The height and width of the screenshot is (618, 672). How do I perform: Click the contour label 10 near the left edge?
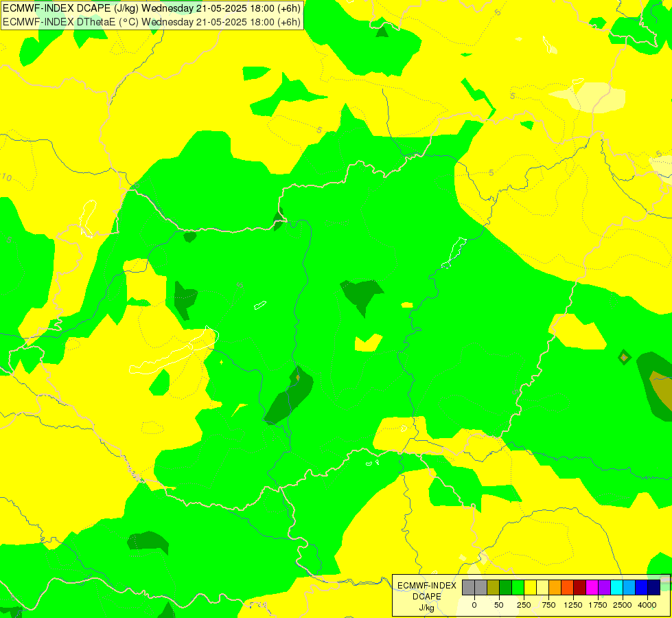6,177
